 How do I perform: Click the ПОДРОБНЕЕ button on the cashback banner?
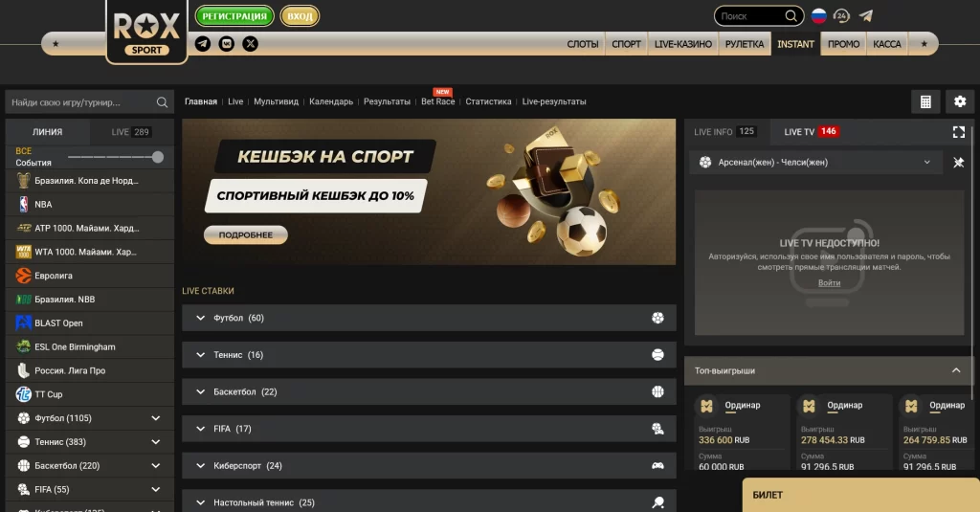[x=246, y=235]
